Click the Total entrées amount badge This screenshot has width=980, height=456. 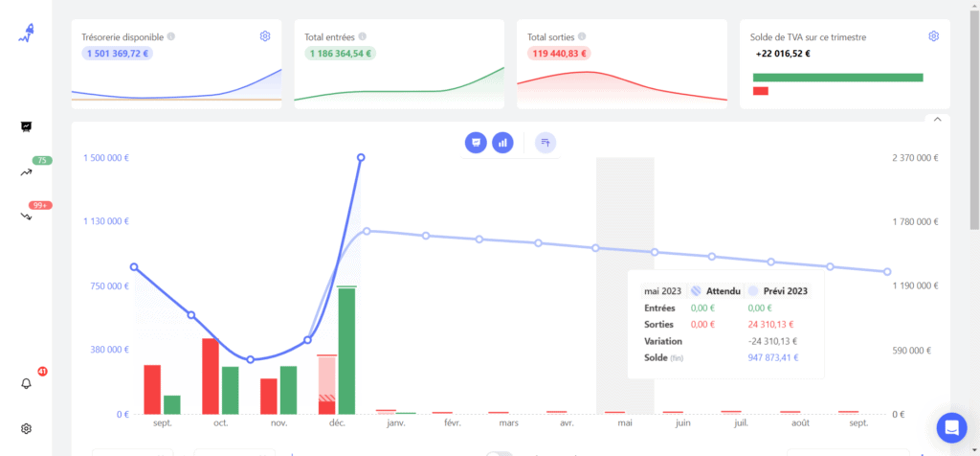click(x=340, y=54)
